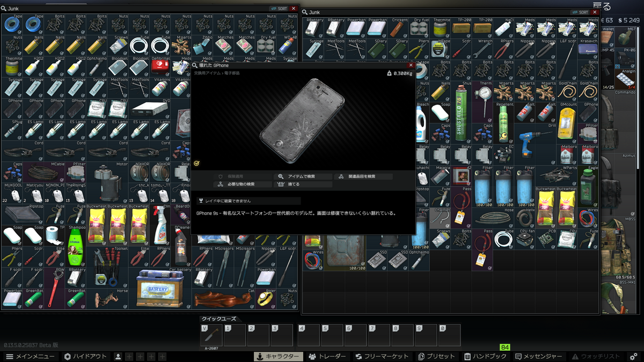Open settings gear in bottom bar
The image size is (644, 362).
click(634, 356)
